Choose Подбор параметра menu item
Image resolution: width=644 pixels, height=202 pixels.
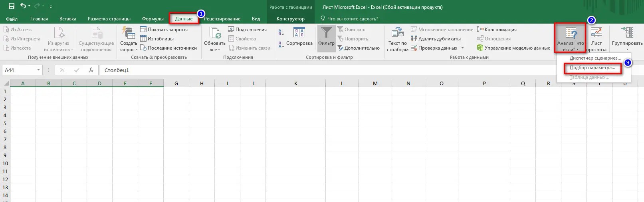pyautogui.click(x=592, y=68)
